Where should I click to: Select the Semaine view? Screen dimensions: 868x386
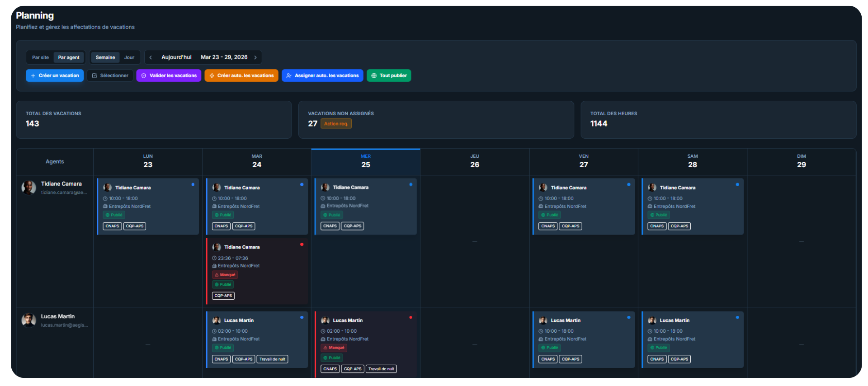[105, 57]
